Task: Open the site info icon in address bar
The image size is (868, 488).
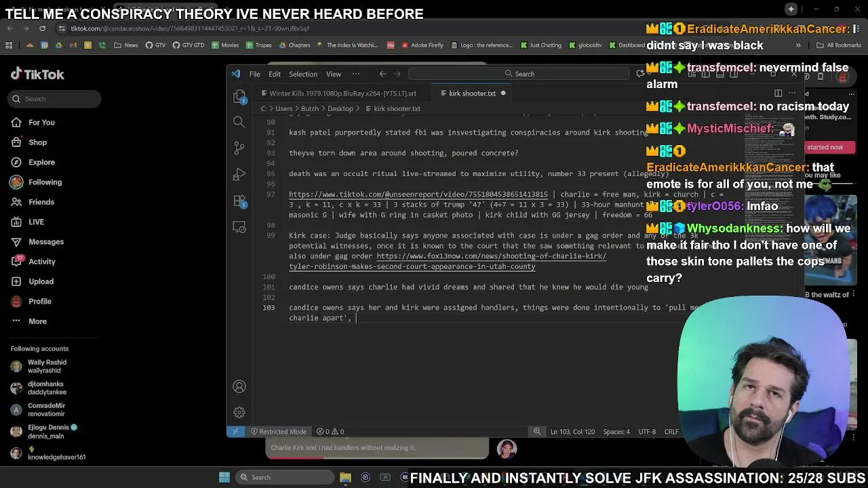Action: point(62,28)
